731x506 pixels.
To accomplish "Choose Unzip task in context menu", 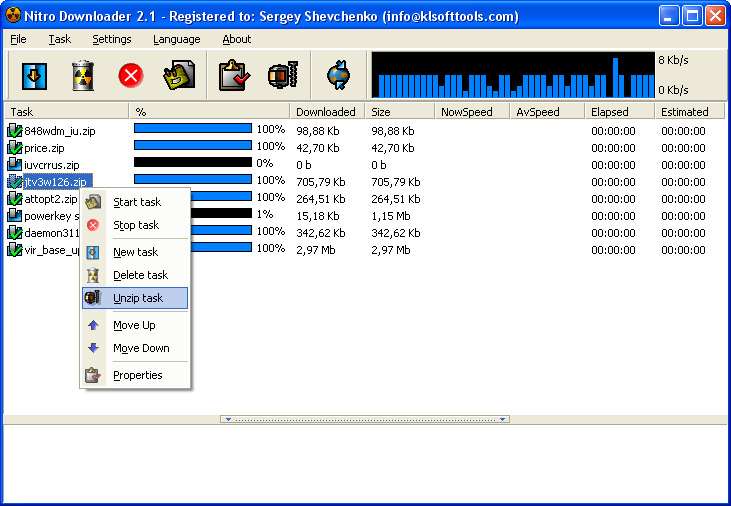I will click(135, 298).
